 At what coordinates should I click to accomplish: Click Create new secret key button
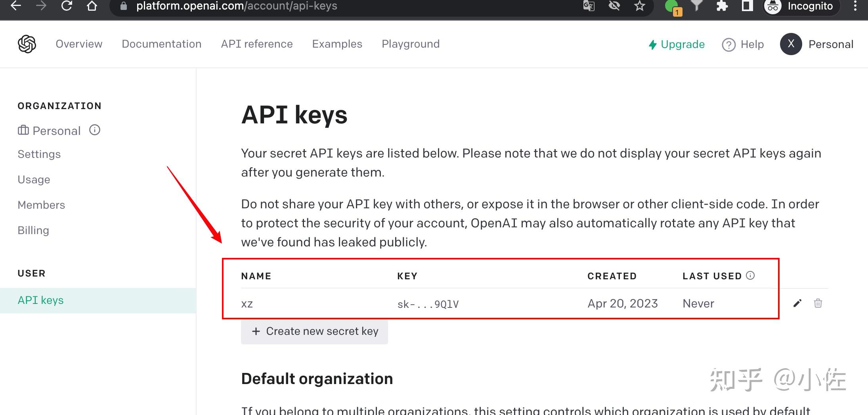pos(314,331)
